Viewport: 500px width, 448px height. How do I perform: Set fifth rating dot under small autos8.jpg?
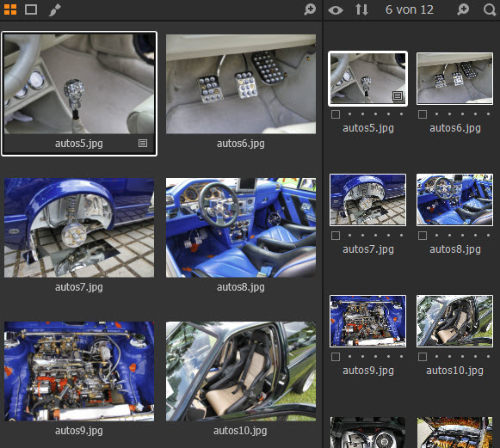point(488,235)
